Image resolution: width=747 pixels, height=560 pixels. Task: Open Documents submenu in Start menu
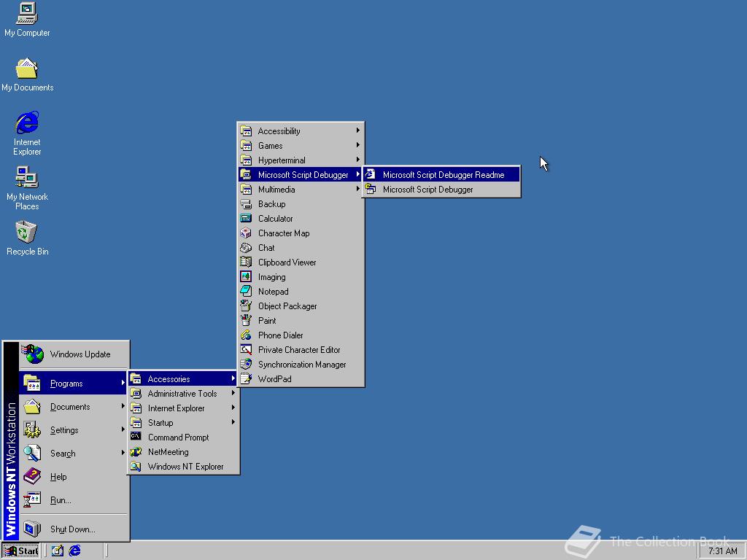pyautogui.click(x=74, y=407)
